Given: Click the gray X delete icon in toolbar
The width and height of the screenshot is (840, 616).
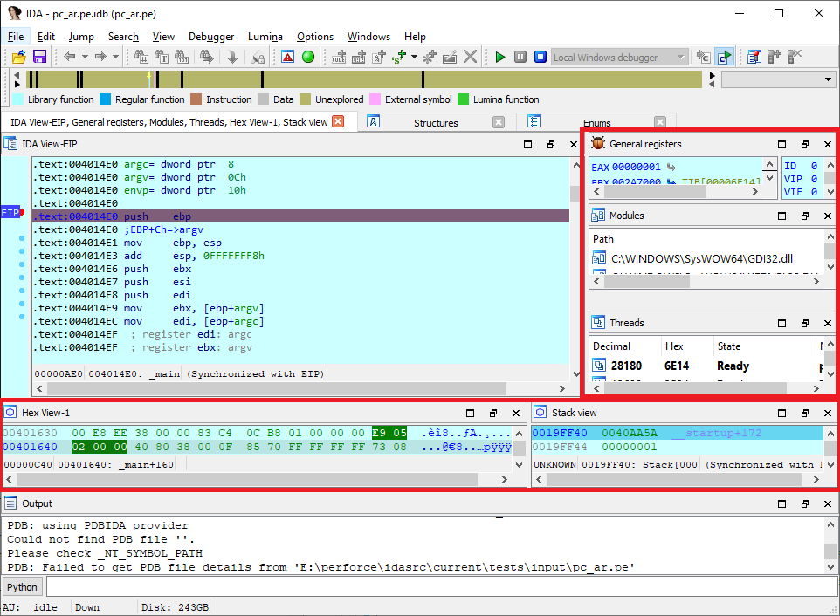Looking at the screenshot, I should tap(470, 57).
